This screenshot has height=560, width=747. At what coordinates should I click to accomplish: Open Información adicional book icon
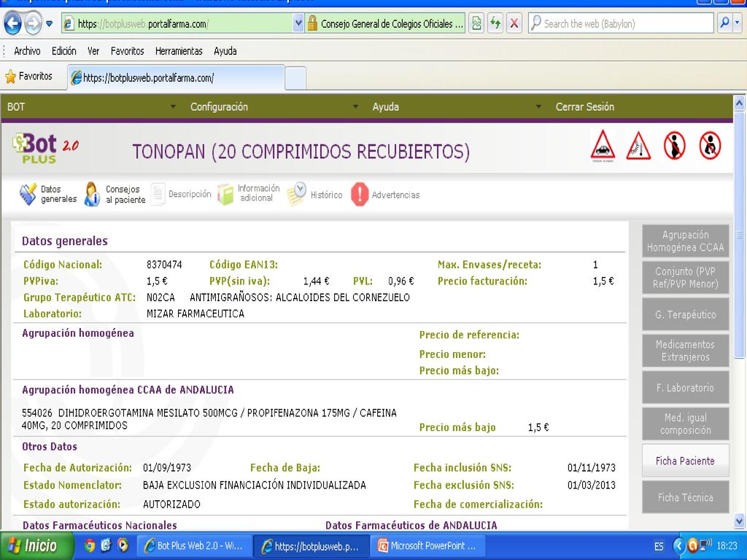[226, 194]
